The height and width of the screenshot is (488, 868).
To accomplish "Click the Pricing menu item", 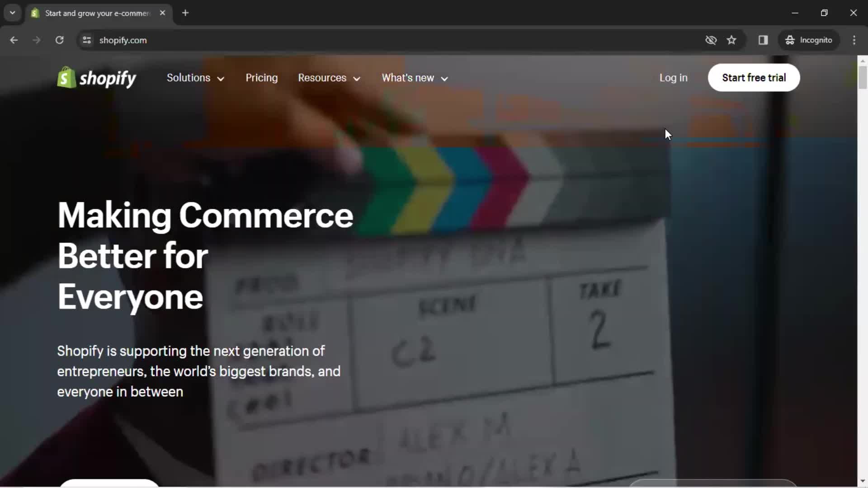I will click(262, 77).
